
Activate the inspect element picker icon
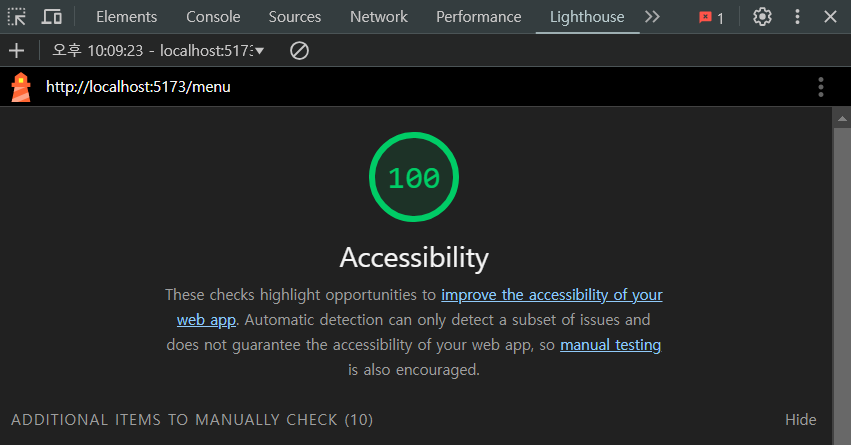(x=17, y=17)
